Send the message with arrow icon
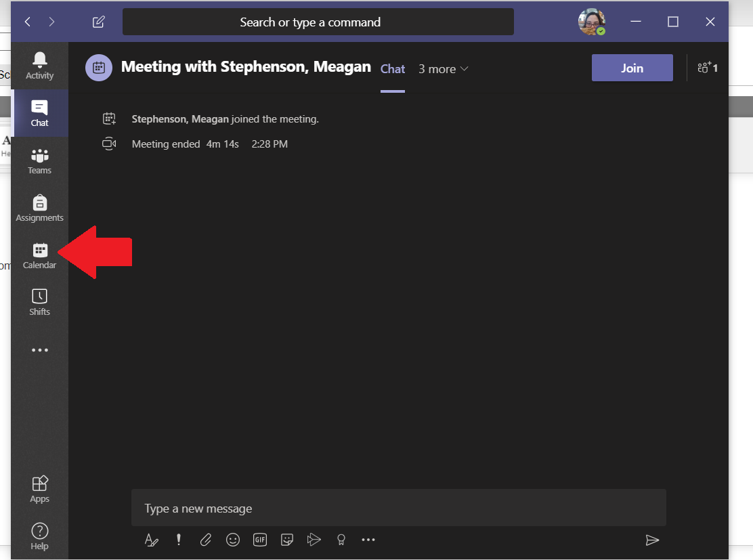Image resolution: width=753 pixels, height=560 pixels. pos(652,540)
